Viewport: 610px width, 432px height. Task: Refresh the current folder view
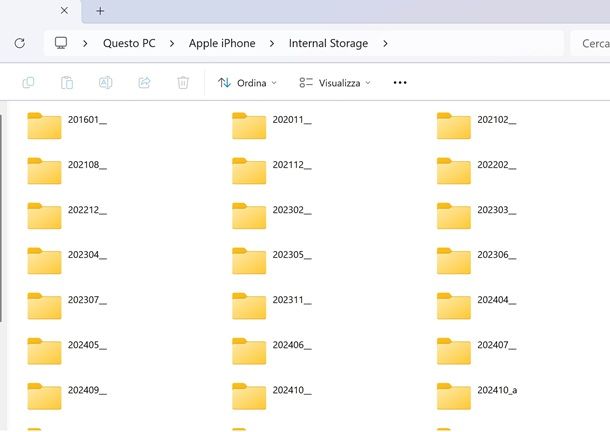[20, 43]
